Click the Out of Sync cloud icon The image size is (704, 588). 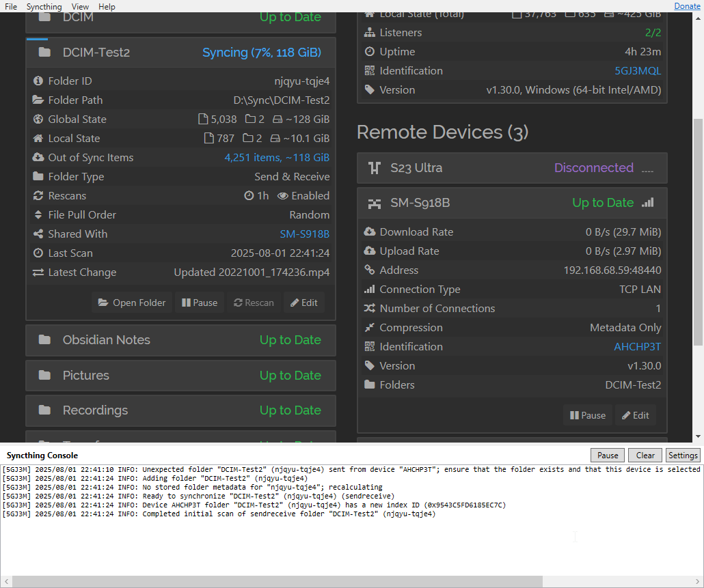(38, 157)
